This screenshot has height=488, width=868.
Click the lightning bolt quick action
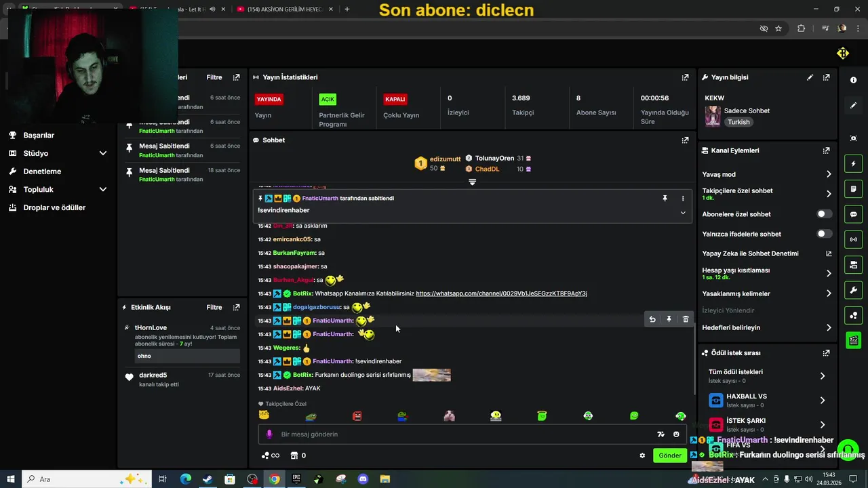coord(853,163)
